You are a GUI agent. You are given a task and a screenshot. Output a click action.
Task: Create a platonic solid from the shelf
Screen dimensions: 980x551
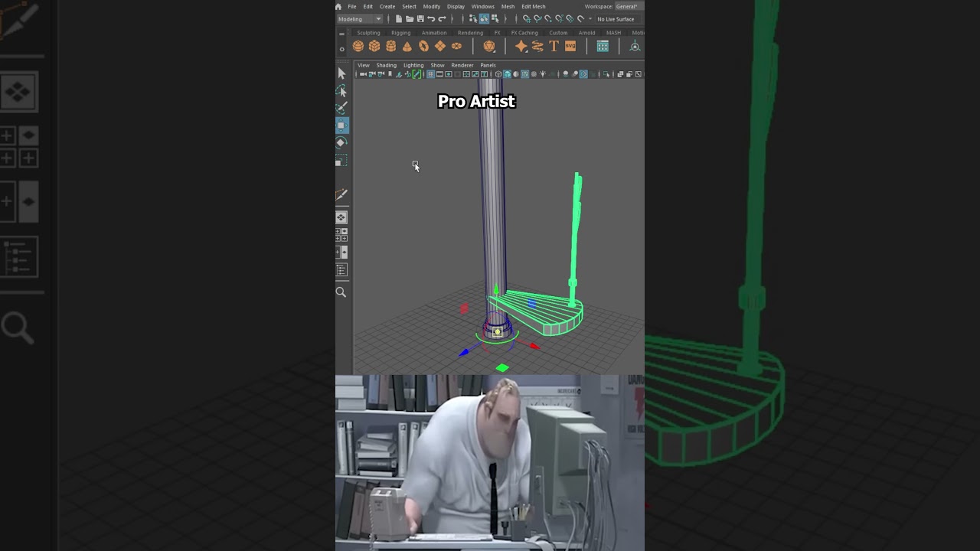(489, 46)
